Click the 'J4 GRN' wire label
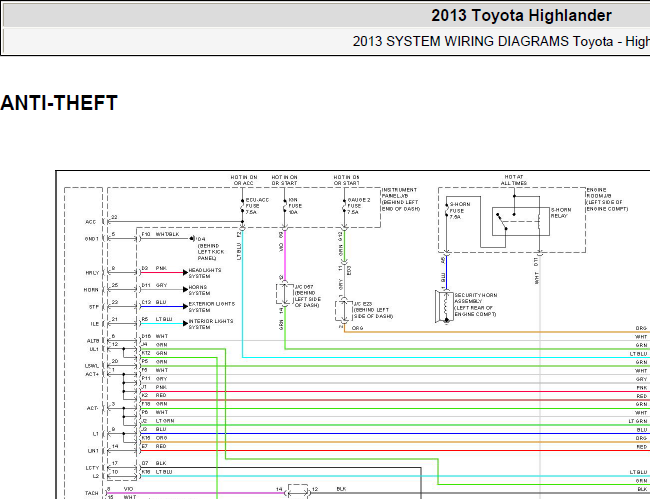Screen dimensions: 650x499 pyautogui.click(x=155, y=345)
